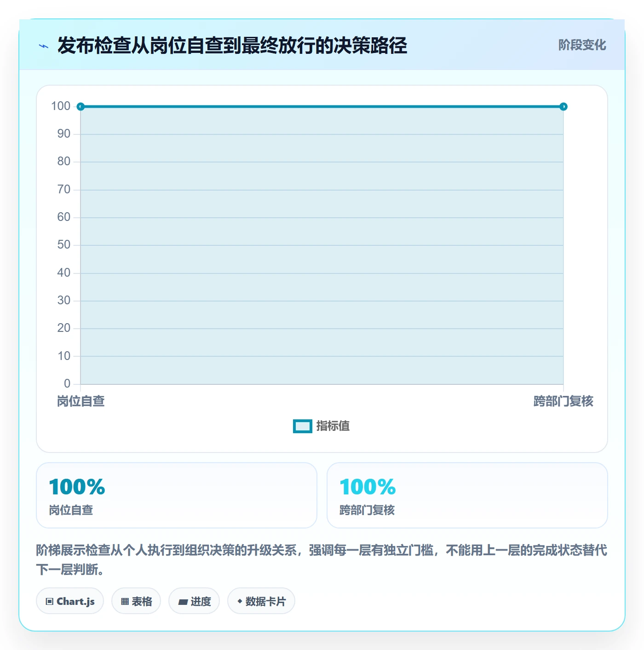Click the y-axis label 70
644x650 pixels.
click(64, 190)
